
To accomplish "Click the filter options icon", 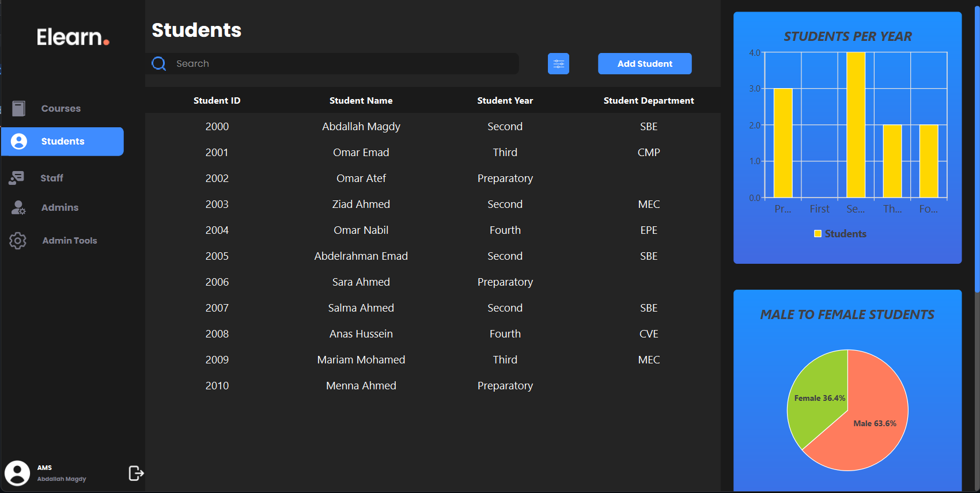I will (x=558, y=64).
